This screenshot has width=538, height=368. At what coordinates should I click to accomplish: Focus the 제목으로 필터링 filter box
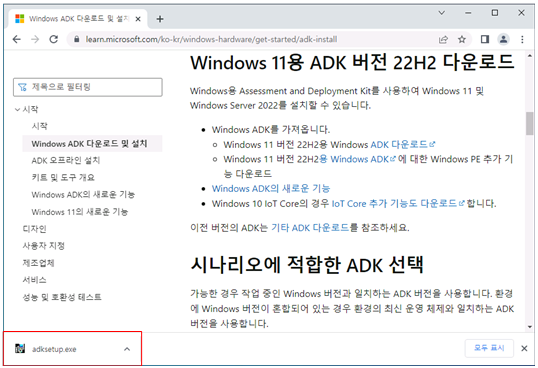point(88,87)
